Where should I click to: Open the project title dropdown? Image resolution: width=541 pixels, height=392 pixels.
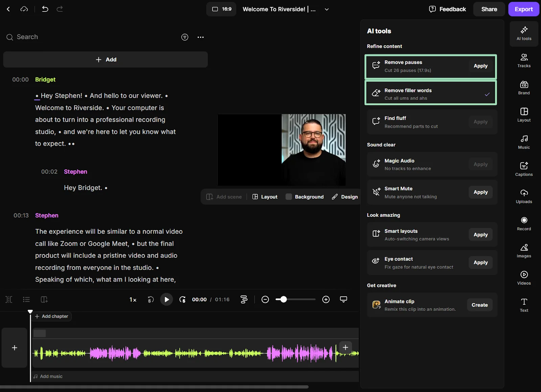pos(326,9)
